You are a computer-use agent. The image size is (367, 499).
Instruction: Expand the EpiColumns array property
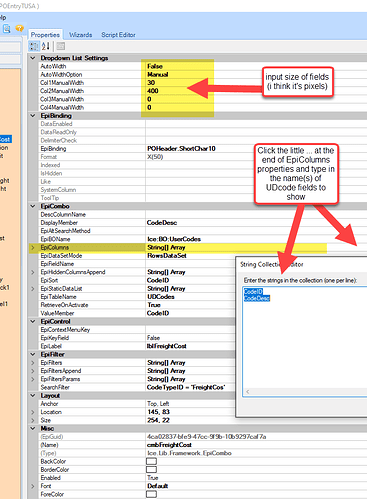click(x=33, y=247)
